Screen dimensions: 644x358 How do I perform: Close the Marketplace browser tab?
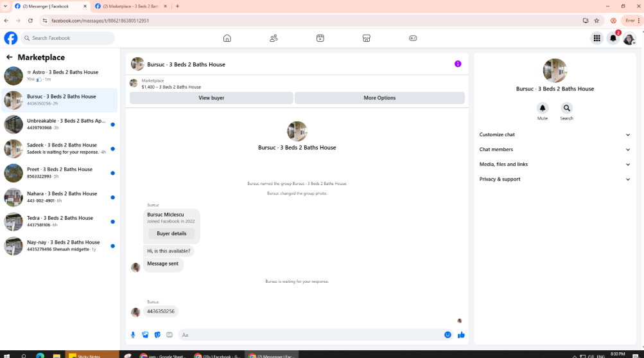pyautogui.click(x=165, y=6)
